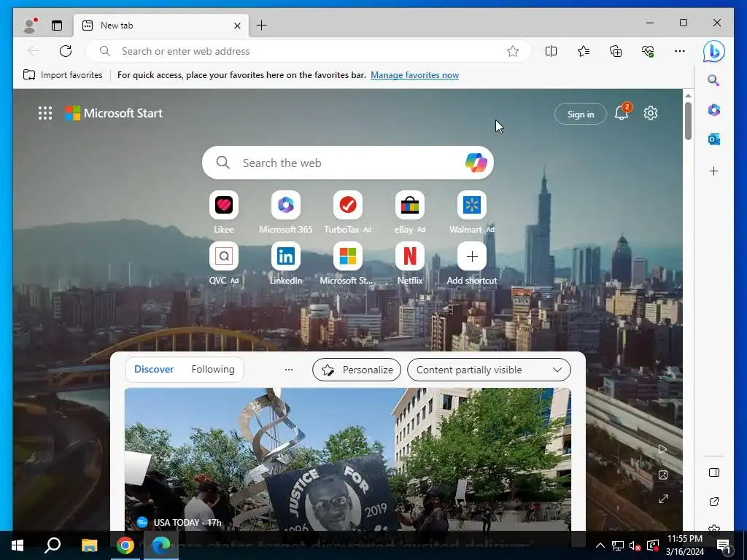Switch to the Following tab
The image size is (747, 560).
pos(213,369)
